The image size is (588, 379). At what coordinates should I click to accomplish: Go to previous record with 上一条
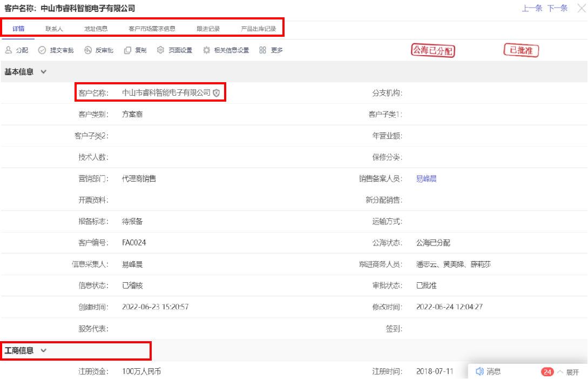(532, 8)
